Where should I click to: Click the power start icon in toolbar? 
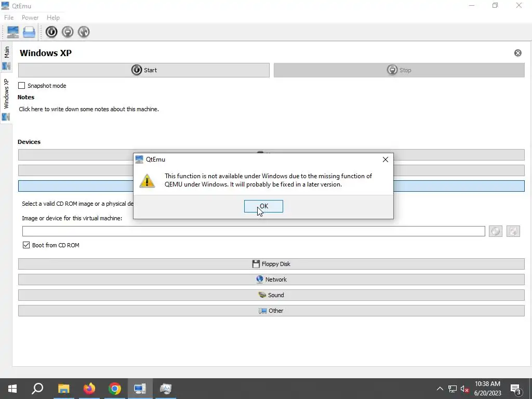(51, 32)
